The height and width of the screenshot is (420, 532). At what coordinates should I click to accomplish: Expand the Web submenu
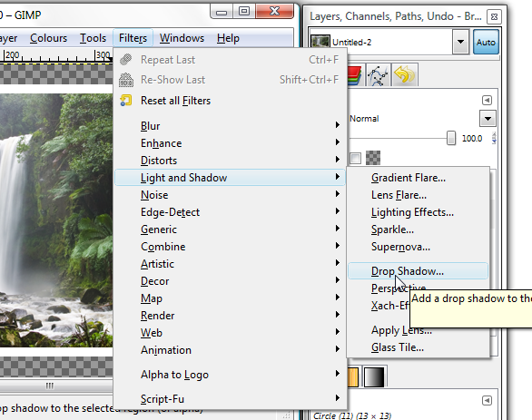[x=230, y=333]
